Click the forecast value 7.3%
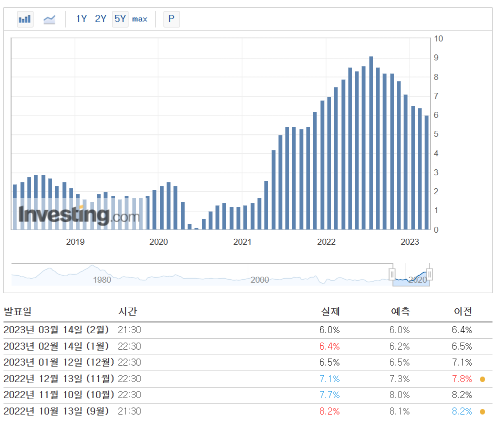This screenshot has width=504, height=426. click(x=399, y=379)
